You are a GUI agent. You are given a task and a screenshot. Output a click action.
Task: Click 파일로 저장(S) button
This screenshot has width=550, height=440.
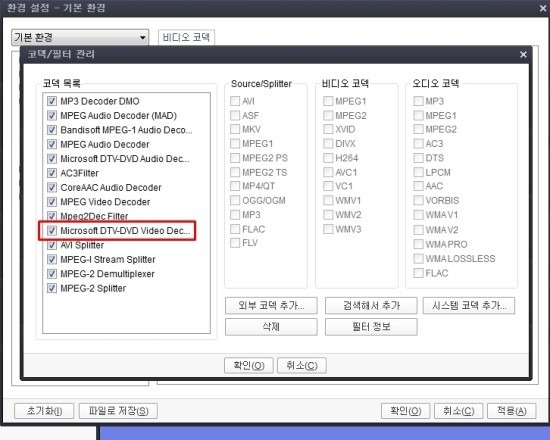(118, 411)
